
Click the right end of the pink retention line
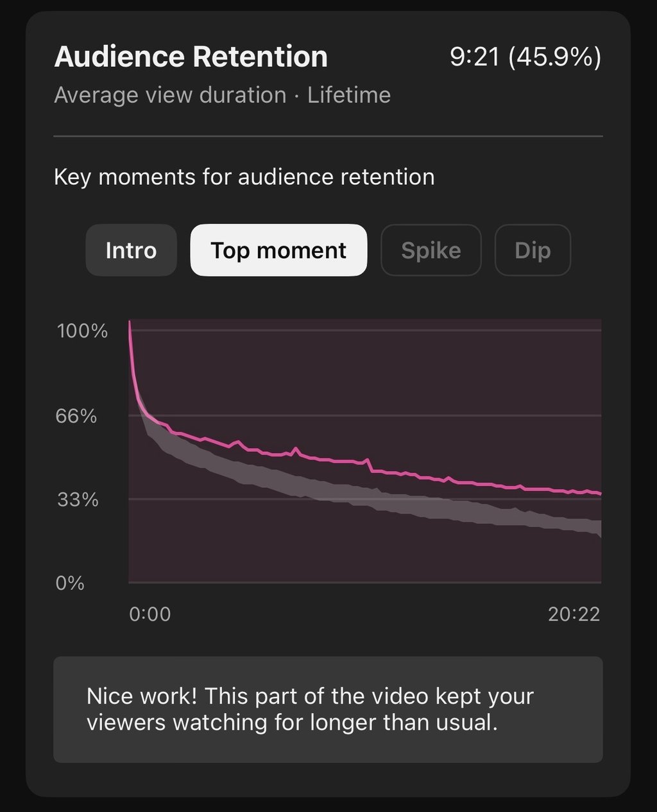click(600, 494)
